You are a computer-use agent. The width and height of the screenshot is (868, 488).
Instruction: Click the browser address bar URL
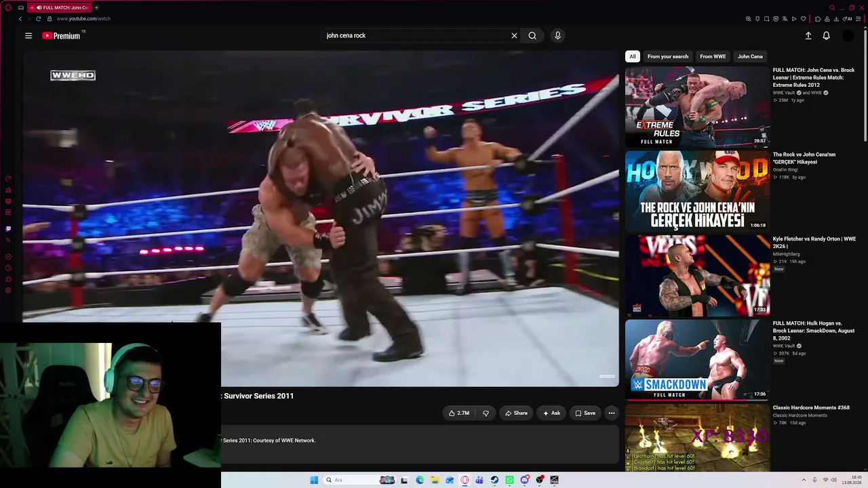83,19
